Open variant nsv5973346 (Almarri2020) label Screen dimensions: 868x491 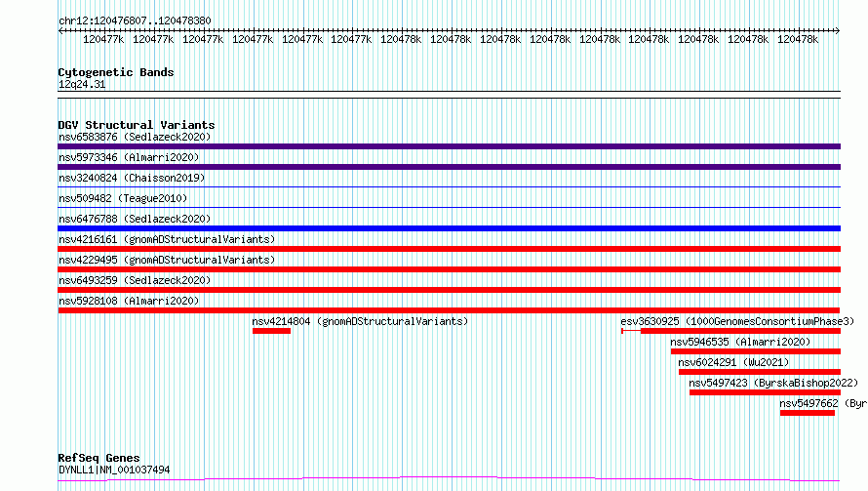(129, 157)
